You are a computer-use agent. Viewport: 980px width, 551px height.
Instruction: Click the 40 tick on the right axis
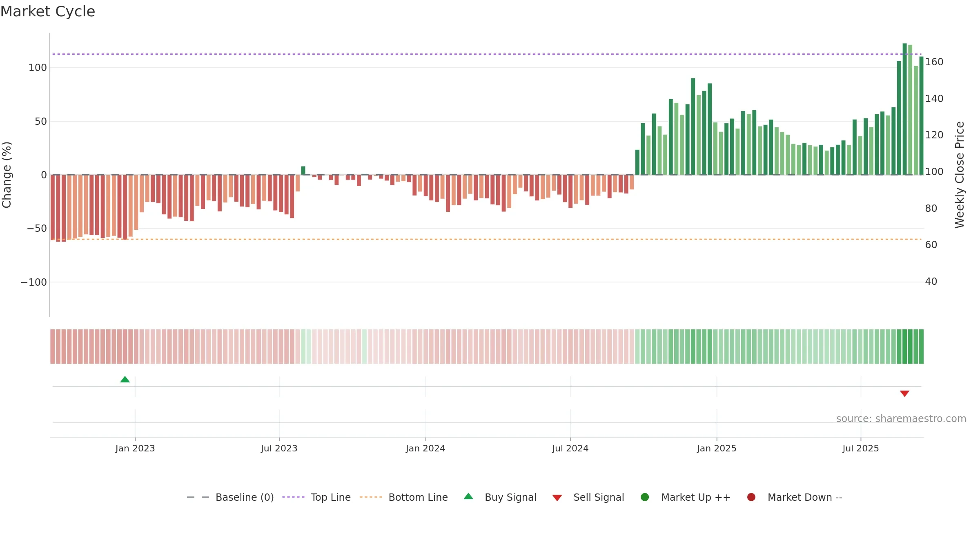click(x=931, y=282)
